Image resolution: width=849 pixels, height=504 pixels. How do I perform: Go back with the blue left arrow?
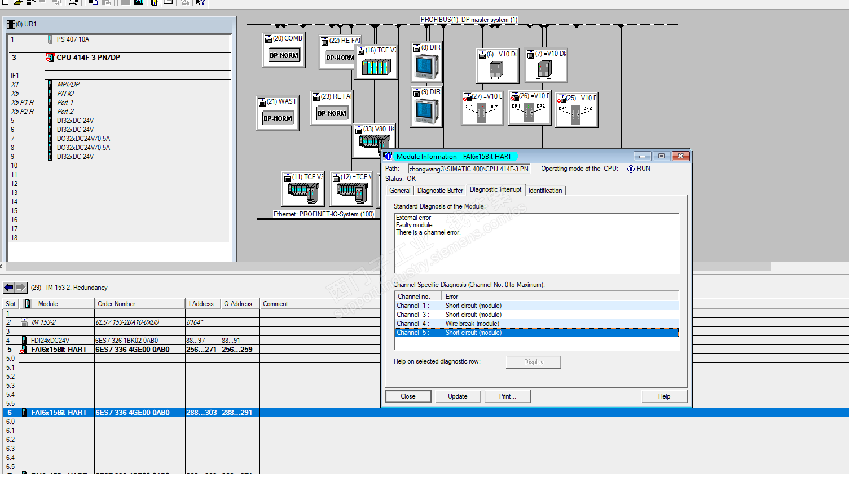[8, 288]
